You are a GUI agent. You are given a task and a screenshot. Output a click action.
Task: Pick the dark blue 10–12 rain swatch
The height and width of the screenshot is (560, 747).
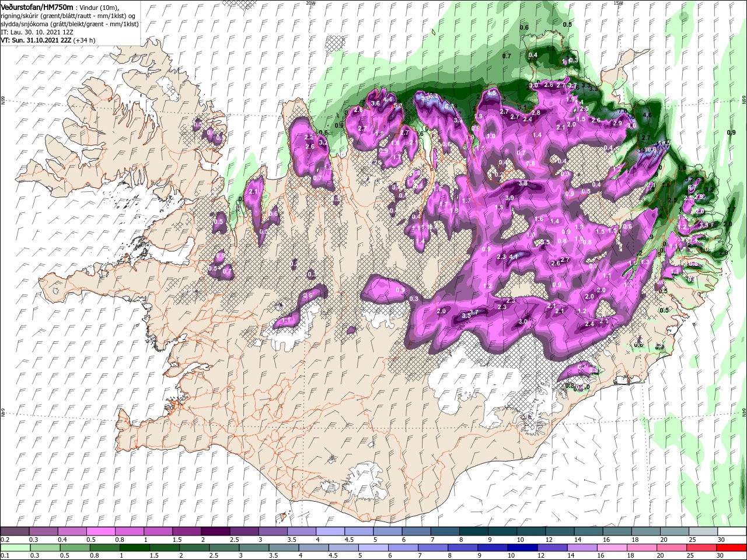522,548
